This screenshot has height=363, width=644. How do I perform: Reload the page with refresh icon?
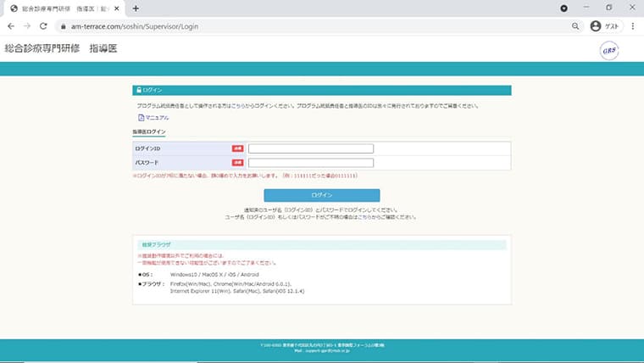[x=43, y=26]
